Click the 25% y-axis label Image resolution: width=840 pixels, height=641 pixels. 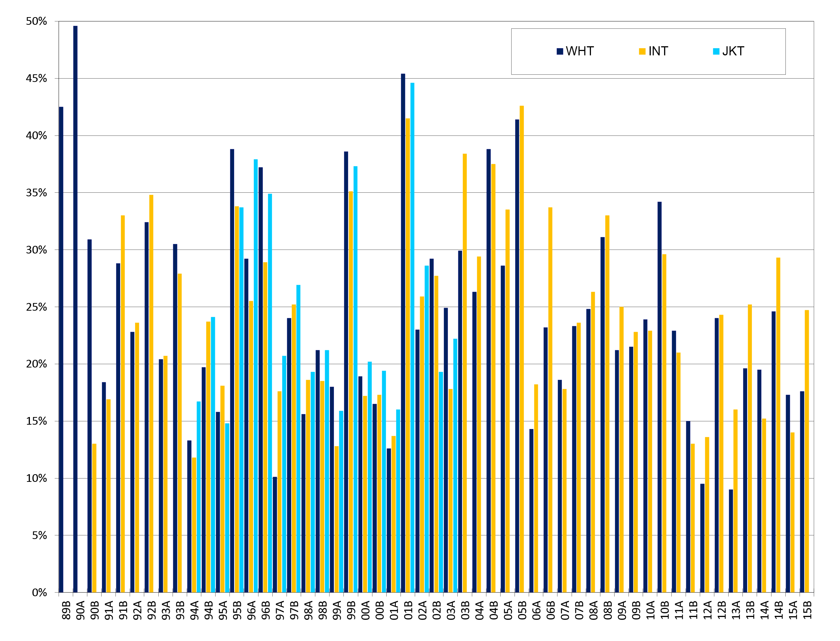36,307
